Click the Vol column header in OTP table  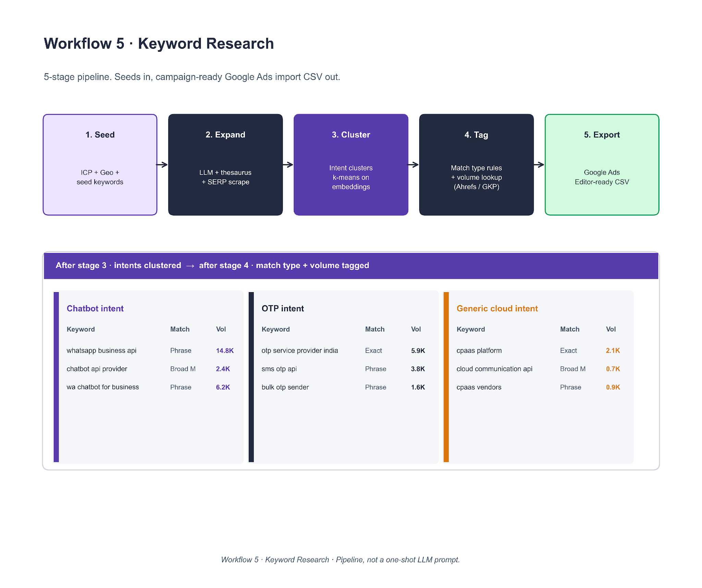pos(416,329)
